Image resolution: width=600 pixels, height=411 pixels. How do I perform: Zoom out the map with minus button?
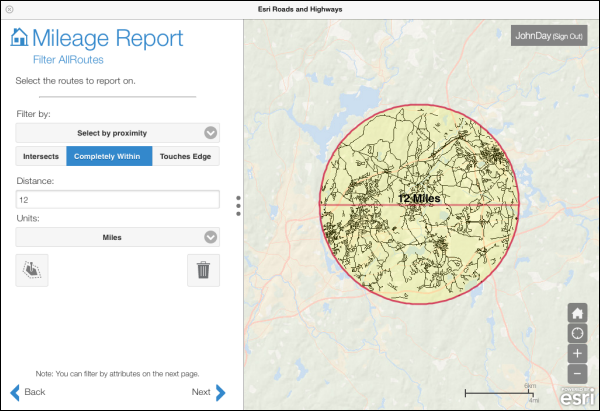click(577, 374)
